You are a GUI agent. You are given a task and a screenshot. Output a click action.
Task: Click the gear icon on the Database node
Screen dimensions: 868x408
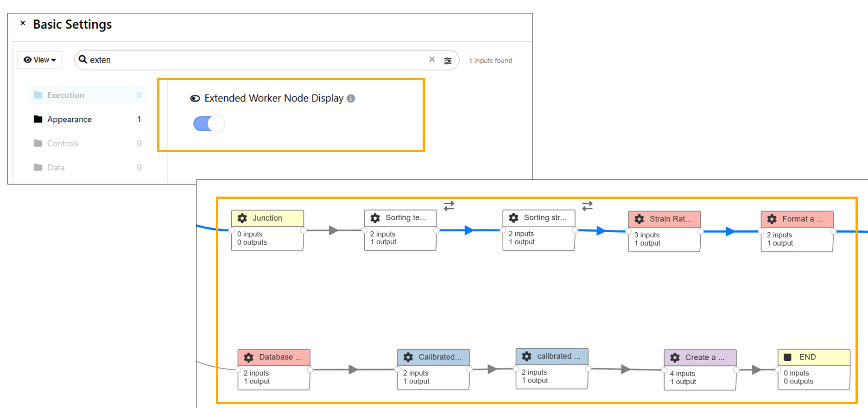(249, 357)
